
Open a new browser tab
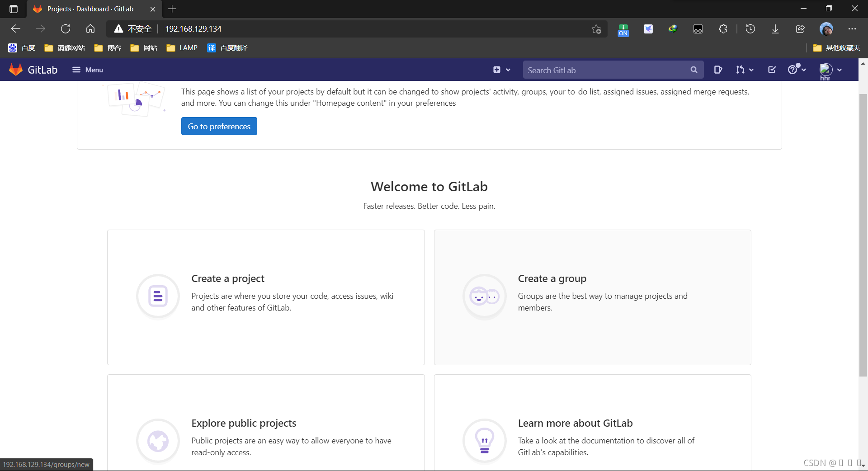(172, 9)
